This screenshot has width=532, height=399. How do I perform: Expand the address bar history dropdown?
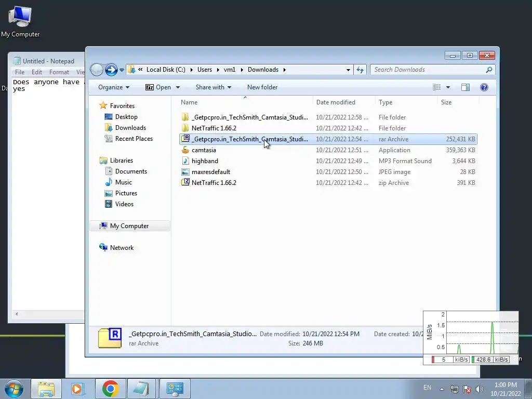348,70
